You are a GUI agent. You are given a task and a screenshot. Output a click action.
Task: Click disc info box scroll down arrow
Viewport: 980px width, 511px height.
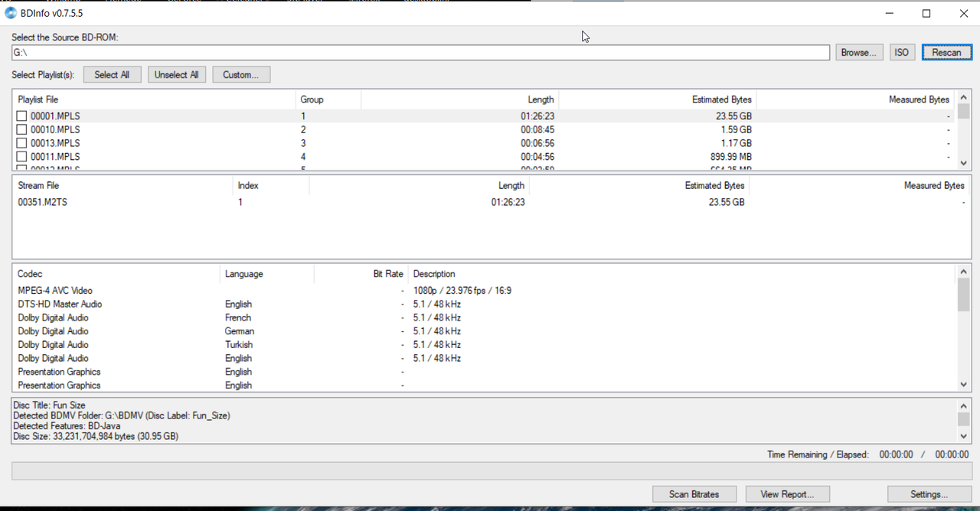(x=963, y=435)
